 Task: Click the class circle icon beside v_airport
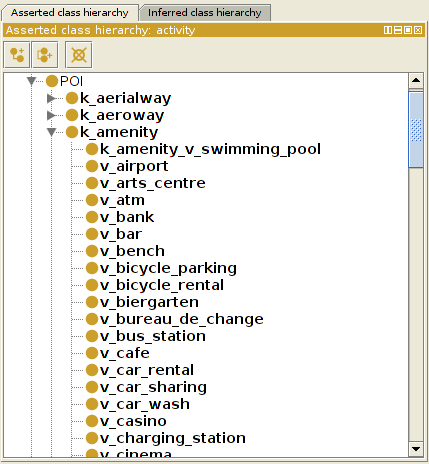point(92,166)
